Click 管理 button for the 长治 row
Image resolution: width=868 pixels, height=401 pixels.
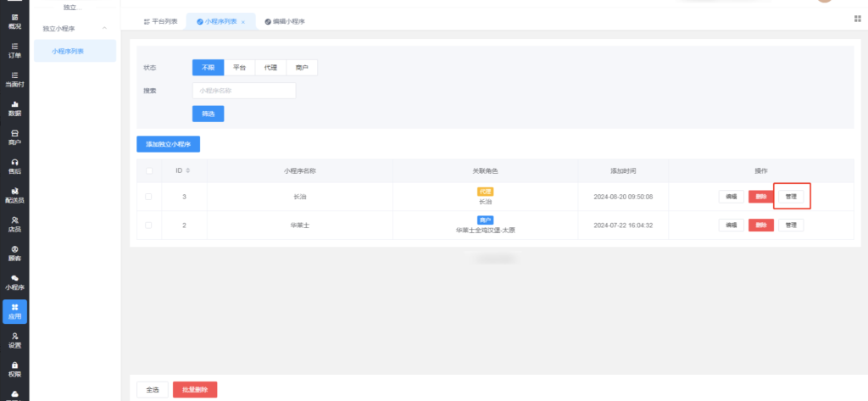[x=791, y=197]
